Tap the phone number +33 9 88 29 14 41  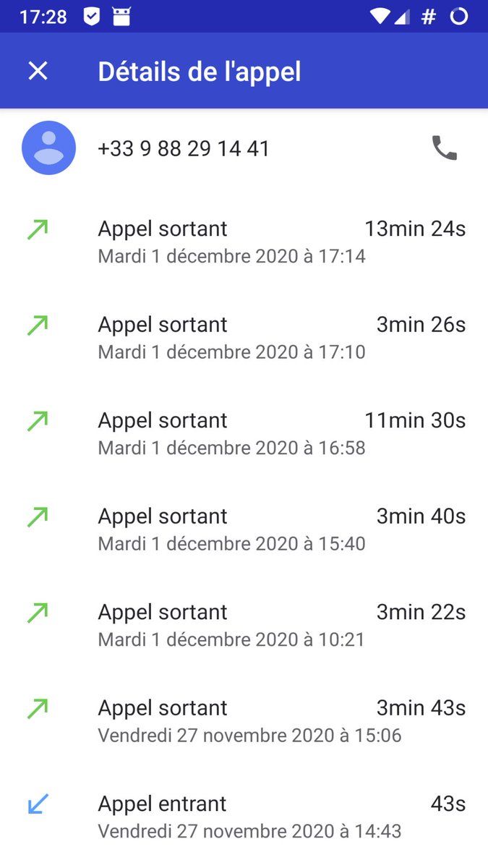pyautogui.click(x=184, y=149)
